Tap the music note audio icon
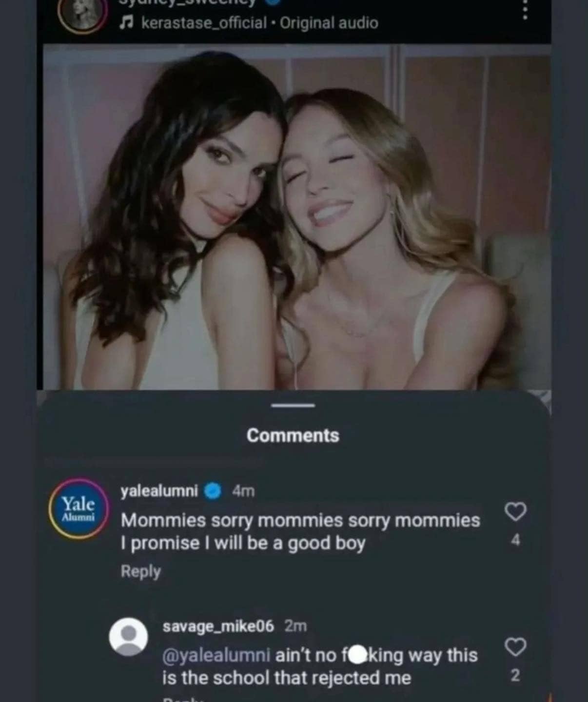The width and height of the screenshot is (588, 702). [127, 22]
